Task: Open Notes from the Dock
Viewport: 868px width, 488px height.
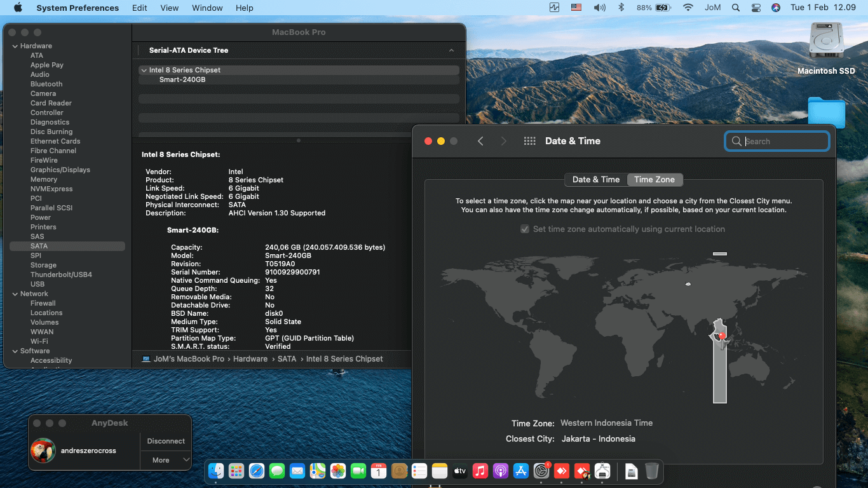Action: (440, 471)
